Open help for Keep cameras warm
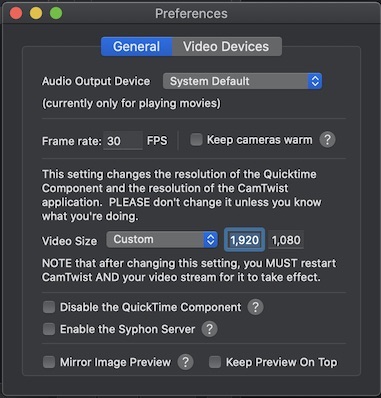Screen dimensions: 381x398 point(327,140)
